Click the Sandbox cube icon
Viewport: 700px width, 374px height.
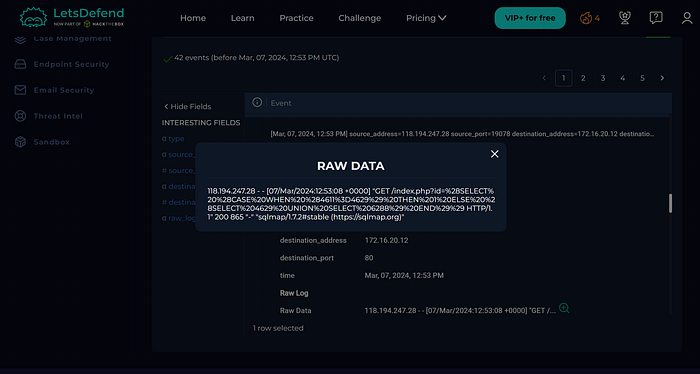coord(21,142)
